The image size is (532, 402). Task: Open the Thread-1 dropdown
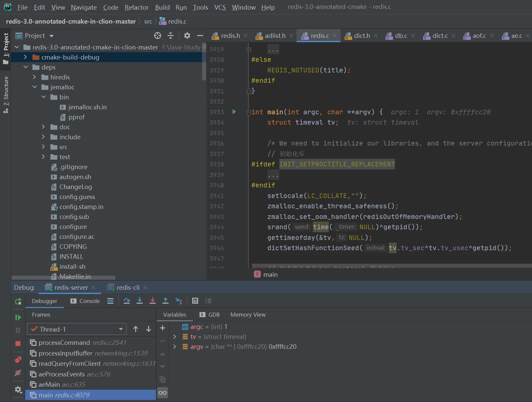tap(77, 329)
